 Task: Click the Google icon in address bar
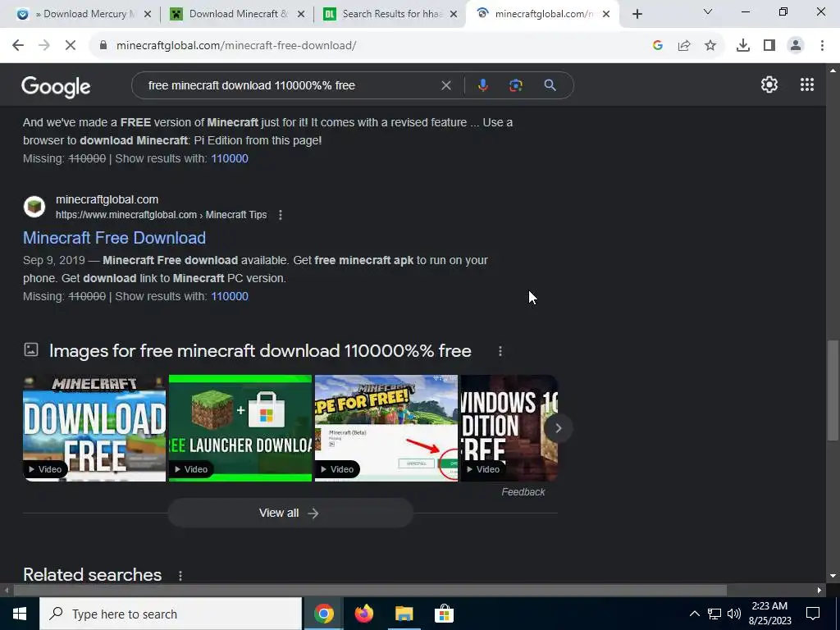click(658, 46)
